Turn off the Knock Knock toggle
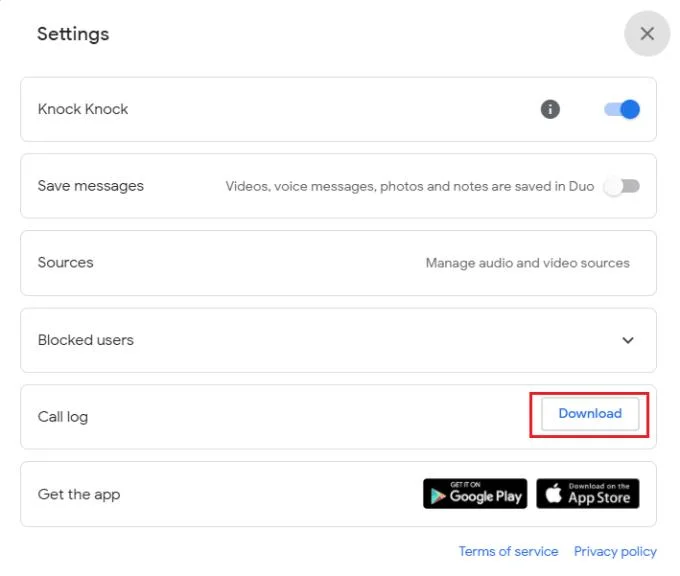The height and width of the screenshot is (576, 680). click(x=622, y=109)
